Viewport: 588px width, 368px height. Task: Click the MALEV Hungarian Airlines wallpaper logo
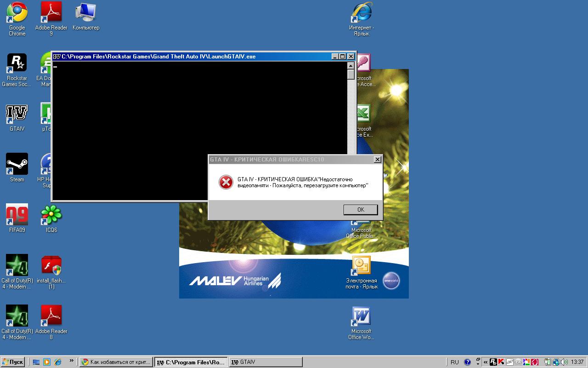point(235,280)
